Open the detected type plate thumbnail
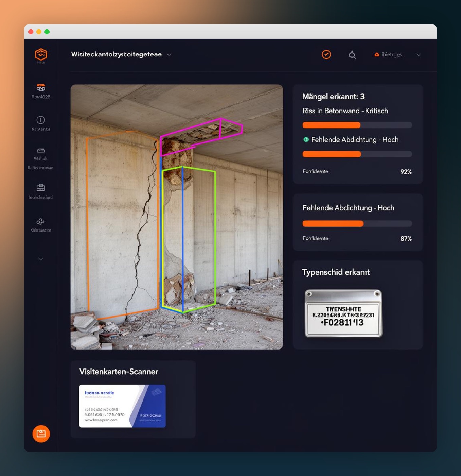Image resolution: width=461 pixels, height=476 pixels. tap(343, 313)
